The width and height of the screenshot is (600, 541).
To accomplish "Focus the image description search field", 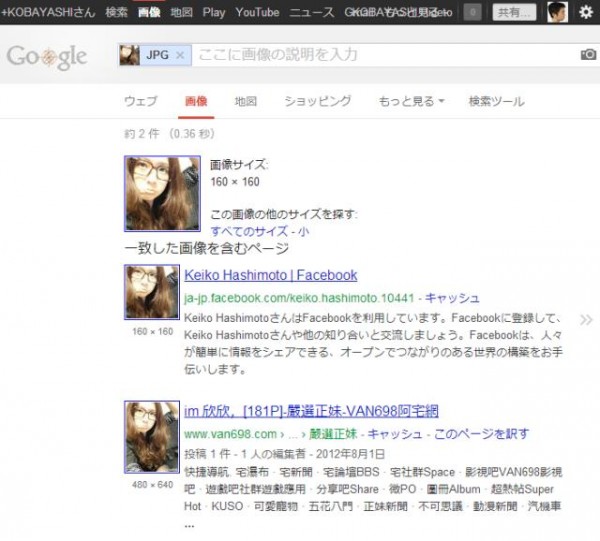I will [385, 55].
